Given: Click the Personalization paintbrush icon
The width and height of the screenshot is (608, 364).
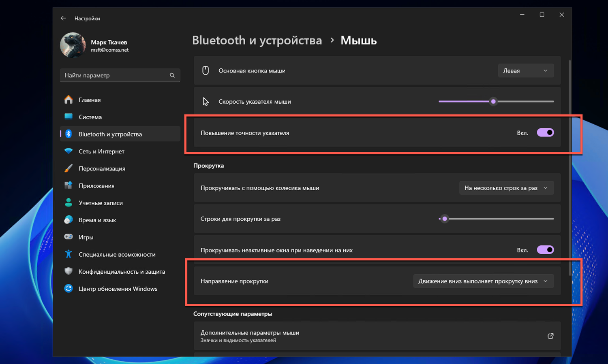Looking at the screenshot, I should point(69,168).
